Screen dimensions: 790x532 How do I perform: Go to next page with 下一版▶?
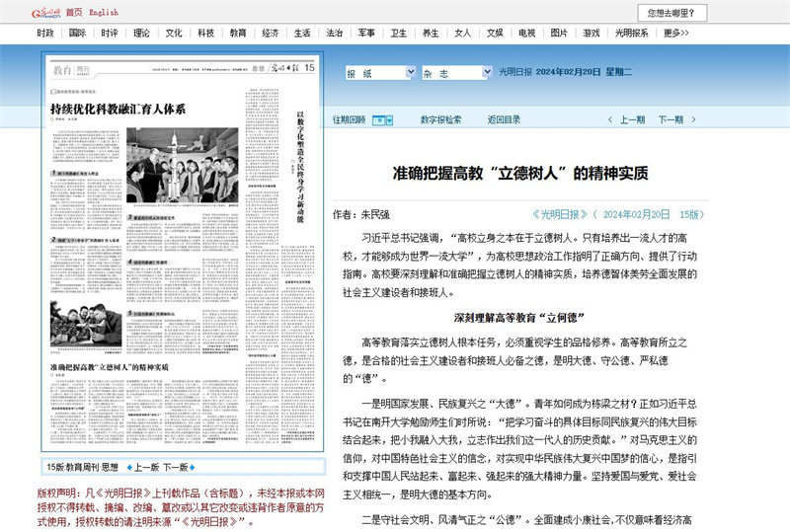coord(177,467)
